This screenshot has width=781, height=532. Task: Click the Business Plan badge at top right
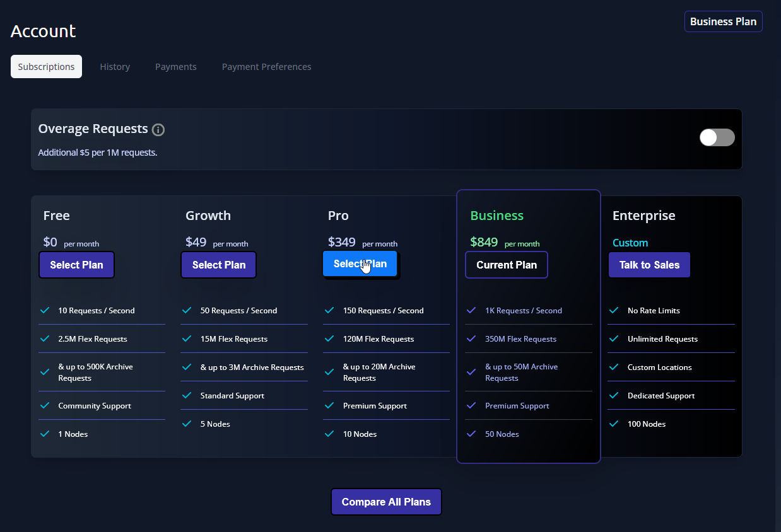(x=723, y=21)
